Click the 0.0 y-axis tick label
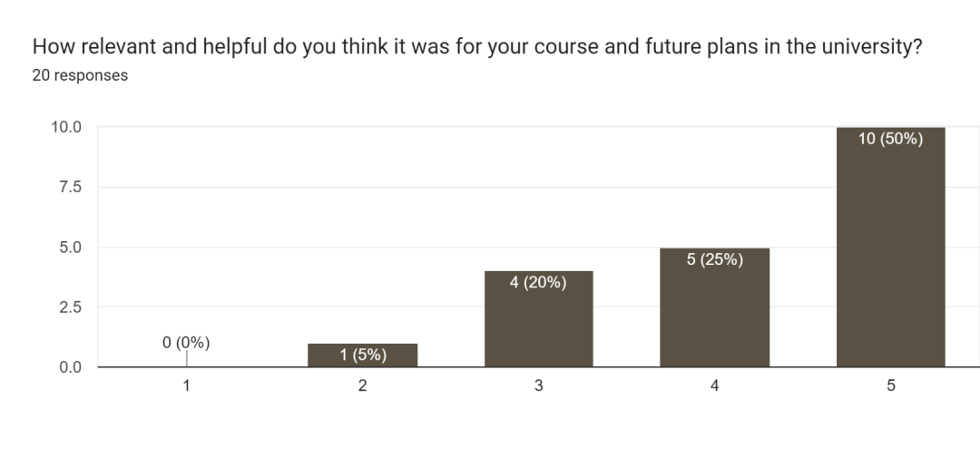This screenshot has height=467, width=980. [70, 367]
